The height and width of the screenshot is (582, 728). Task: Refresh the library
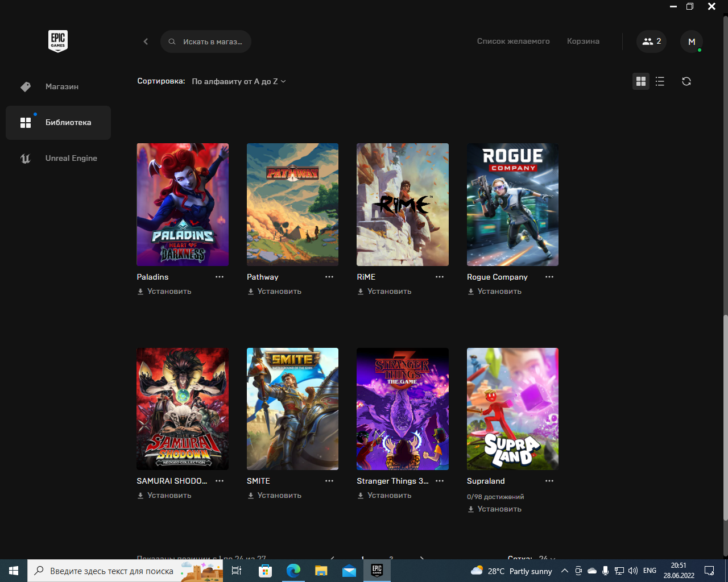tap(686, 81)
